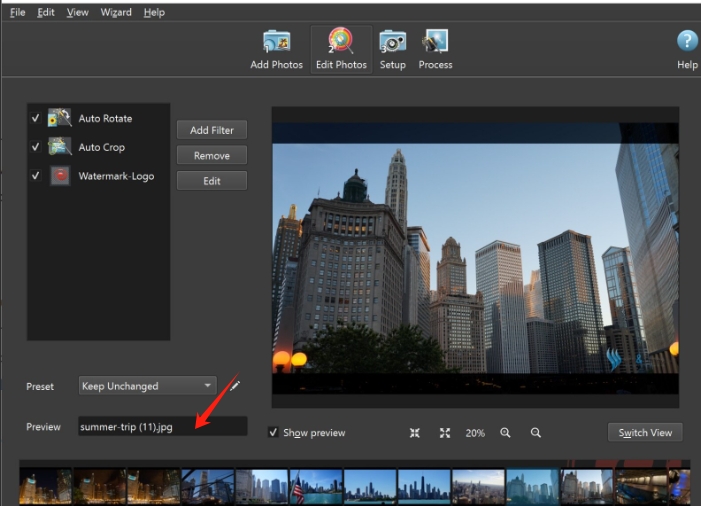Viewport: 701px width, 506px height.
Task: Go to the Setup step
Action: 393,50
